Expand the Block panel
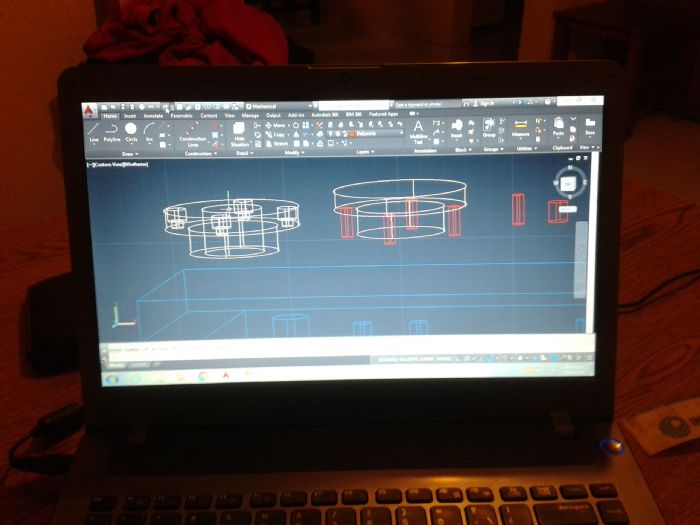700x525 pixels. tap(462, 150)
